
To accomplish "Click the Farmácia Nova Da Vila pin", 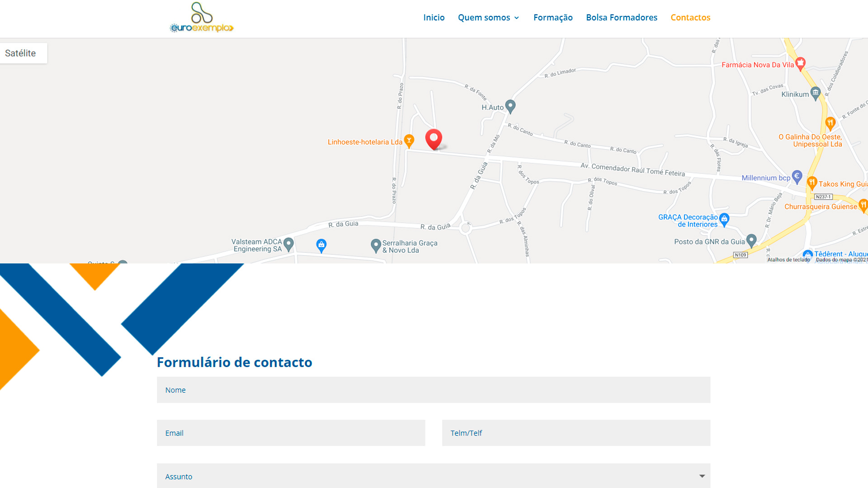I will point(800,64).
